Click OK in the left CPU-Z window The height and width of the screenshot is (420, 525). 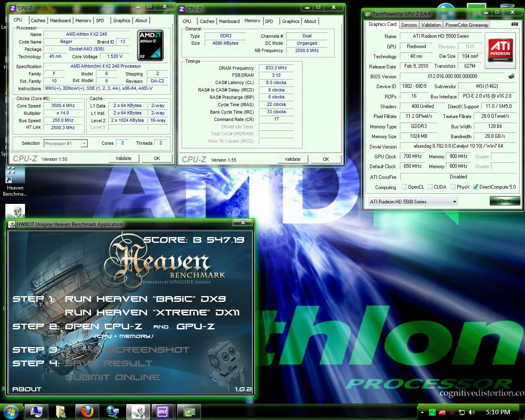(157, 158)
